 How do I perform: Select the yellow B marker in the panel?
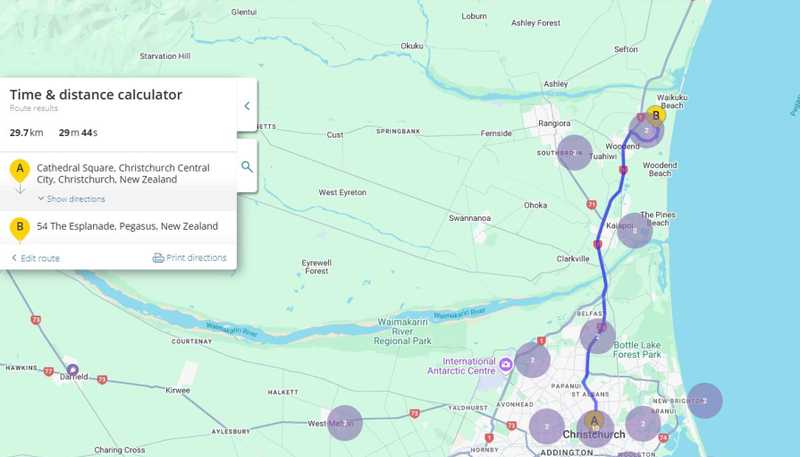point(20,228)
